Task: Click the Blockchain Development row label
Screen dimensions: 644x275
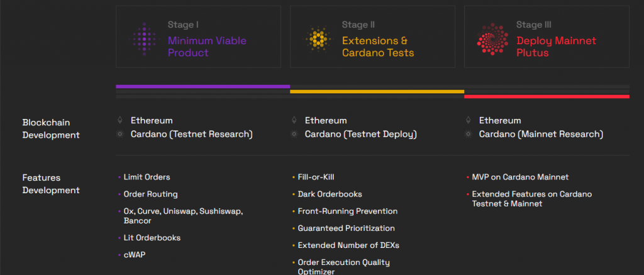Action: (51, 128)
